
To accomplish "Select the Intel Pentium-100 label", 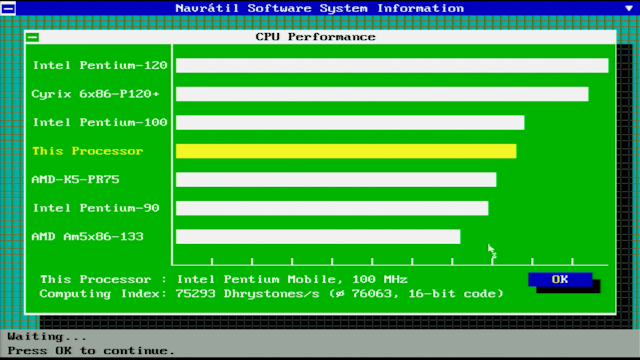I will 100,122.
